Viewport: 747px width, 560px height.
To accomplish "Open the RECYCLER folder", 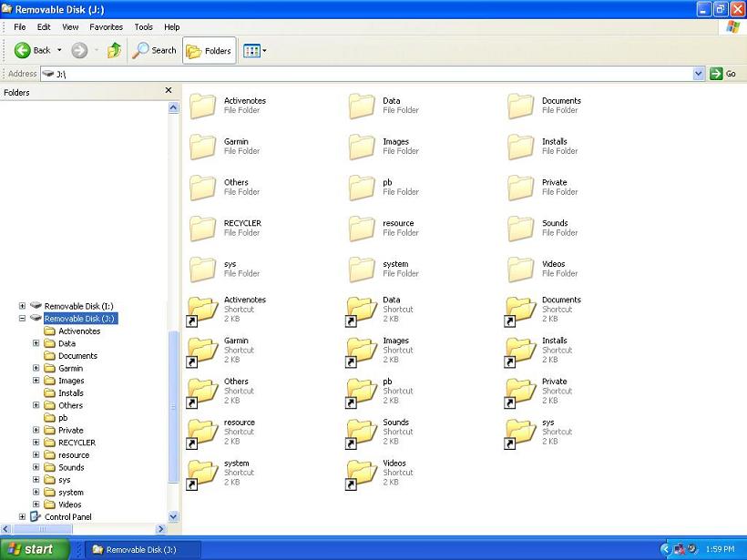I will 202,228.
